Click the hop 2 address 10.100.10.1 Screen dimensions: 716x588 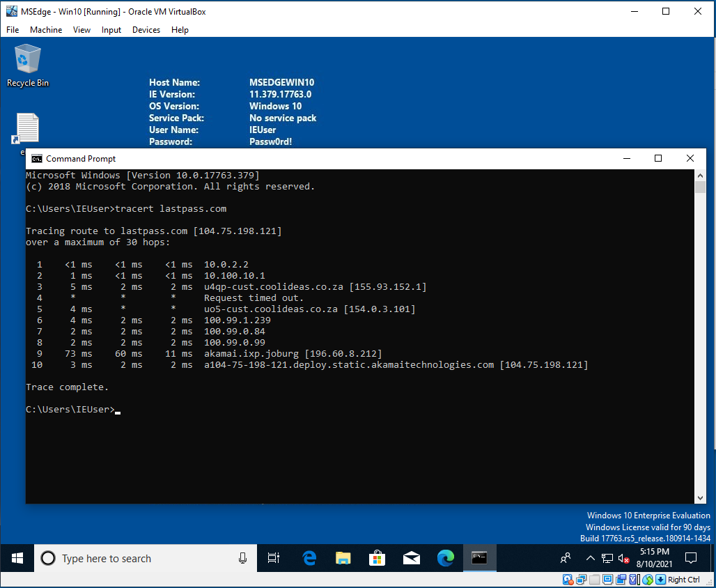(x=234, y=275)
